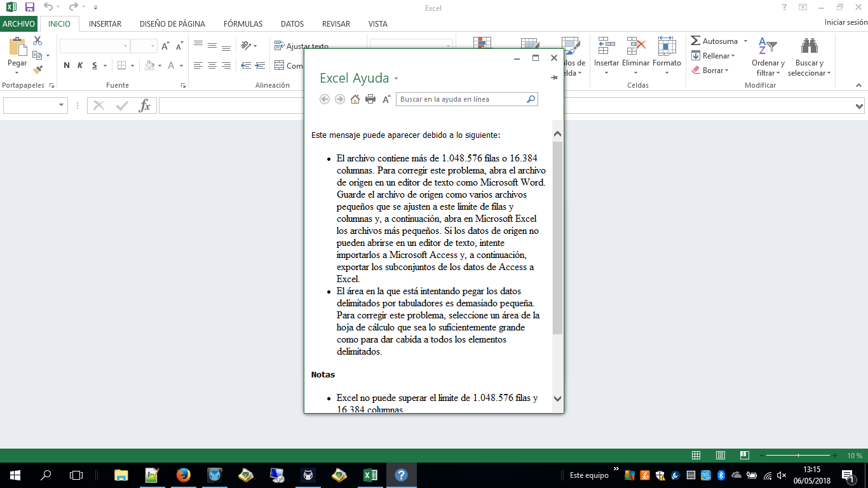Select the Format Painter brush icon
This screenshot has height=488, width=868.
[37, 70]
